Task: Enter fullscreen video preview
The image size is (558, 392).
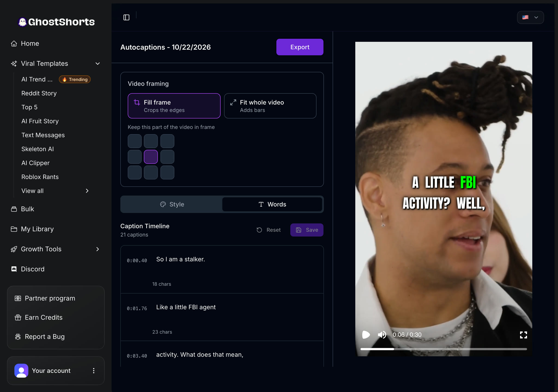Action: [523, 335]
